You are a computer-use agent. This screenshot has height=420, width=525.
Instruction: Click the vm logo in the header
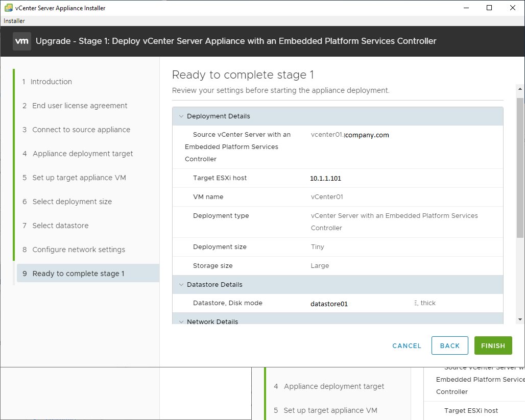coord(22,41)
